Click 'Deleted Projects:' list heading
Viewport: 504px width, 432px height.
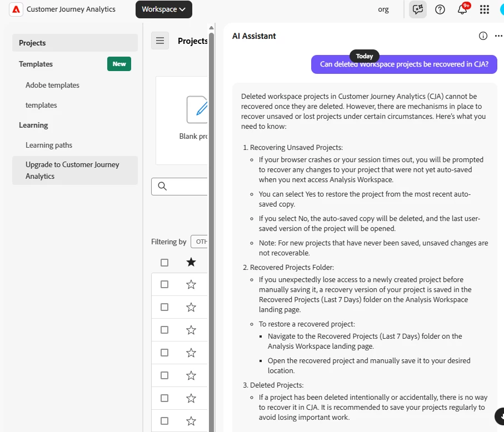pyautogui.click(x=277, y=385)
